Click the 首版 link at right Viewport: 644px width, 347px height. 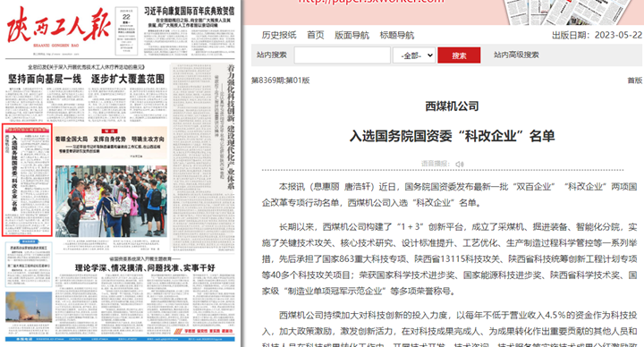[634, 80]
